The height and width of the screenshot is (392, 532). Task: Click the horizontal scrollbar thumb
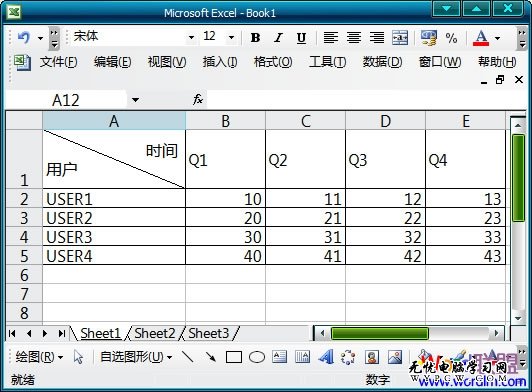[379, 333]
